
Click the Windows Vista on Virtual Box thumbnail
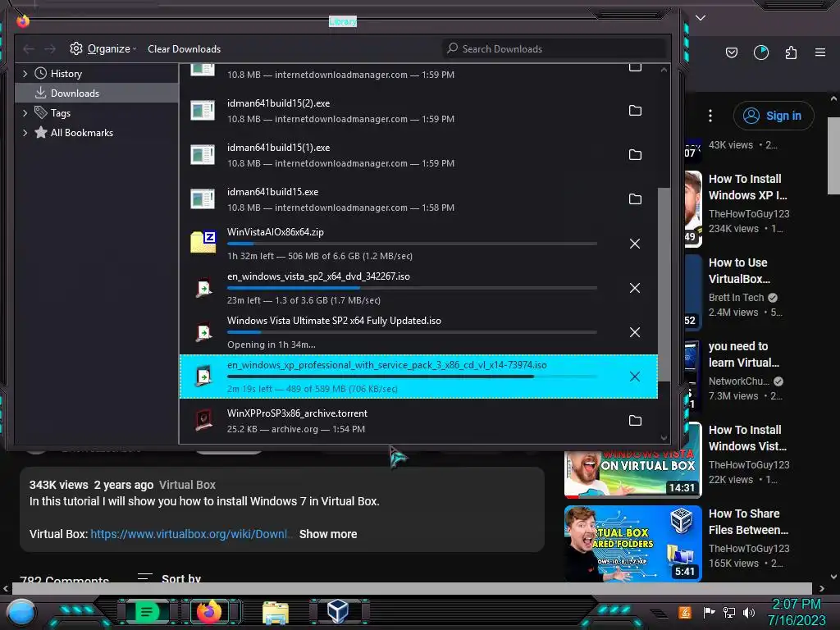click(x=632, y=474)
